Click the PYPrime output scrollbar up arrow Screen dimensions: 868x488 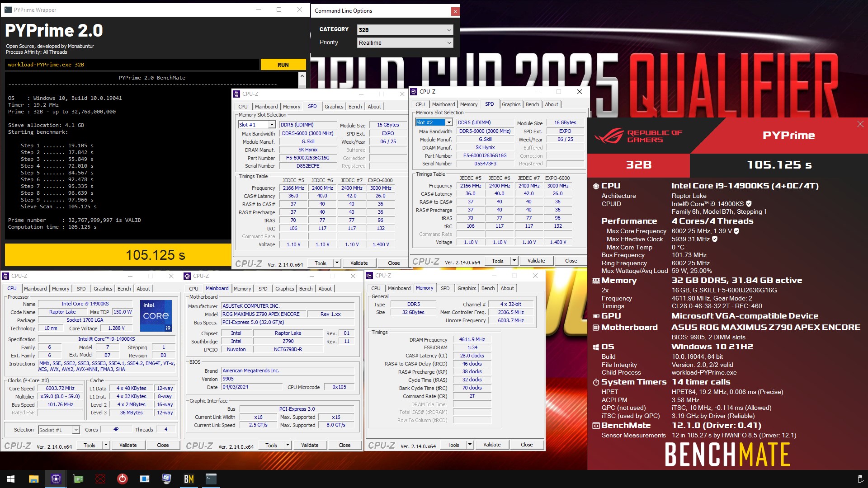(302, 76)
